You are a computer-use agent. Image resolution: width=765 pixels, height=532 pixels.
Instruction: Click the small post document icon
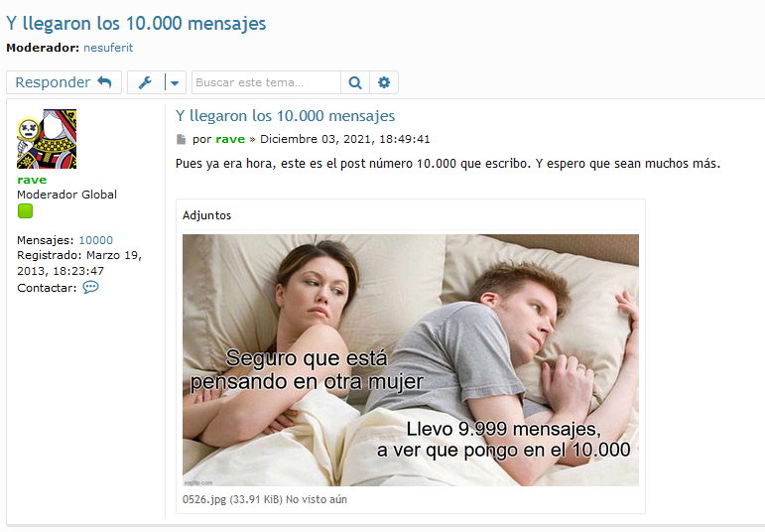[181, 140]
